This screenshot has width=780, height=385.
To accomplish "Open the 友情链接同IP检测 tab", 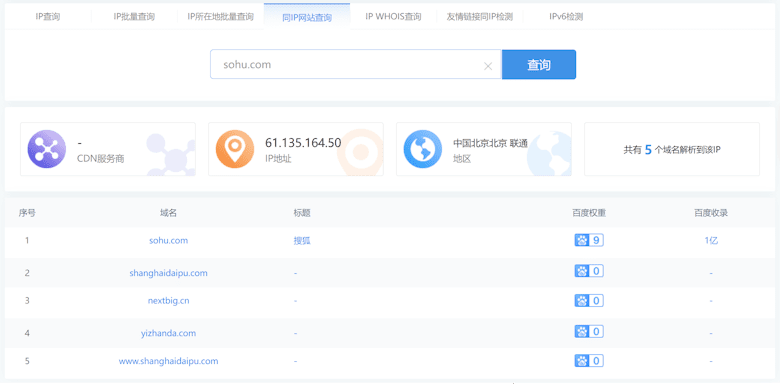I will pos(480,16).
